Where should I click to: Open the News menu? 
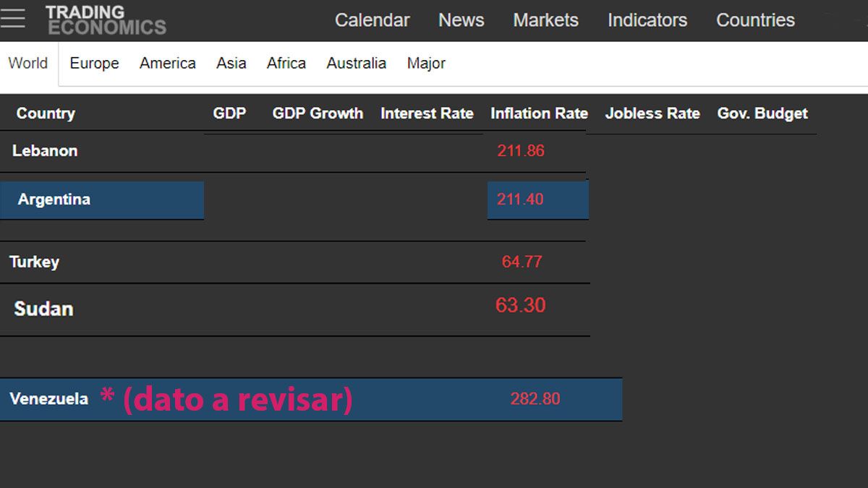point(461,20)
